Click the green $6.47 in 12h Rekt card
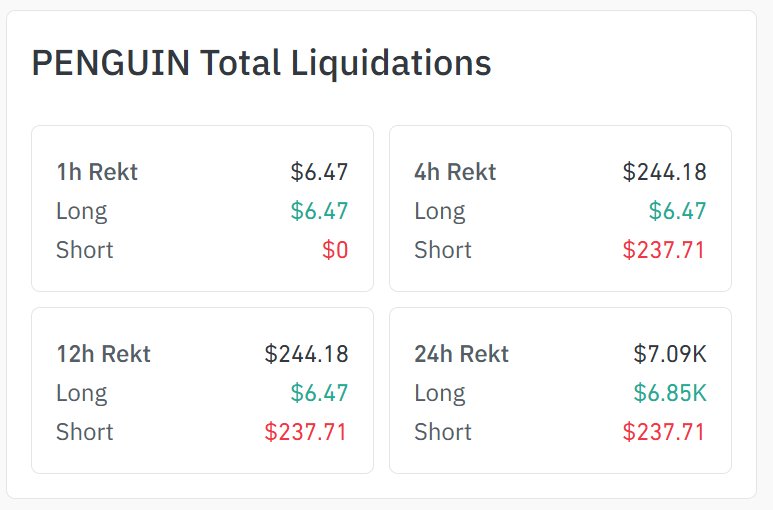The height and width of the screenshot is (510, 773). (319, 393)
